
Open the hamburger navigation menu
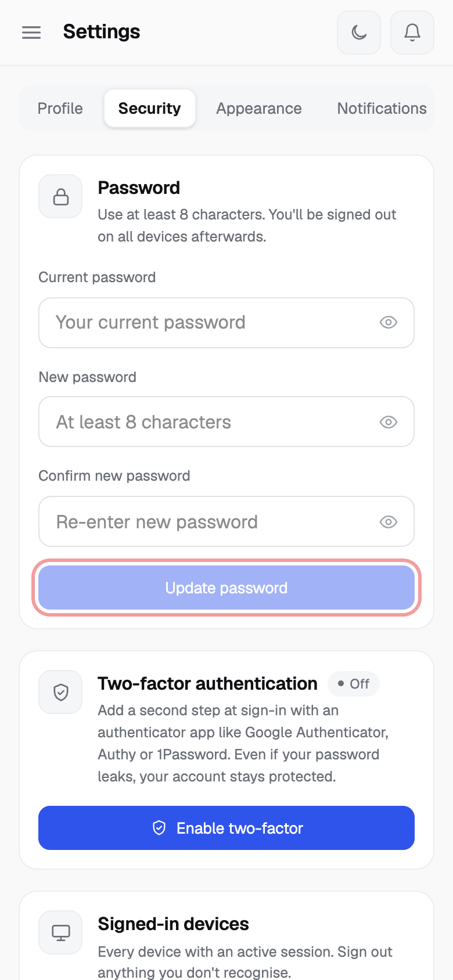click(31, 33)
